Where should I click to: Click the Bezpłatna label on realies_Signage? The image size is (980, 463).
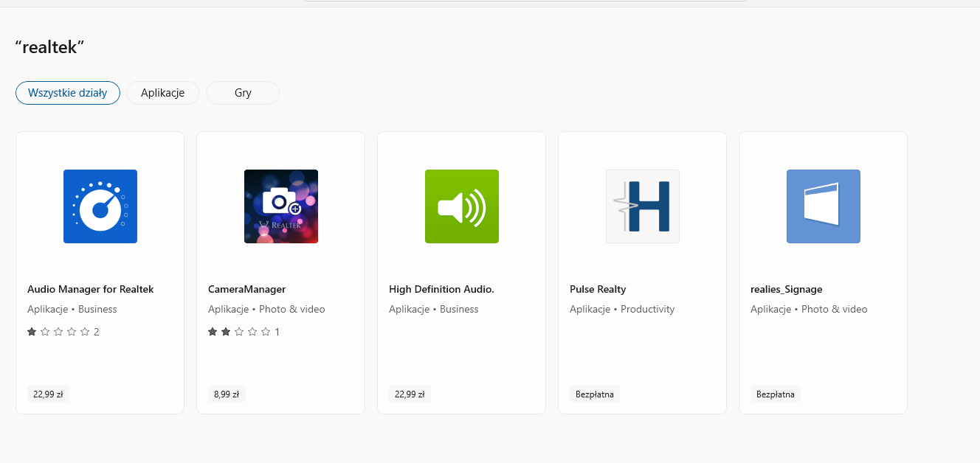776,394
